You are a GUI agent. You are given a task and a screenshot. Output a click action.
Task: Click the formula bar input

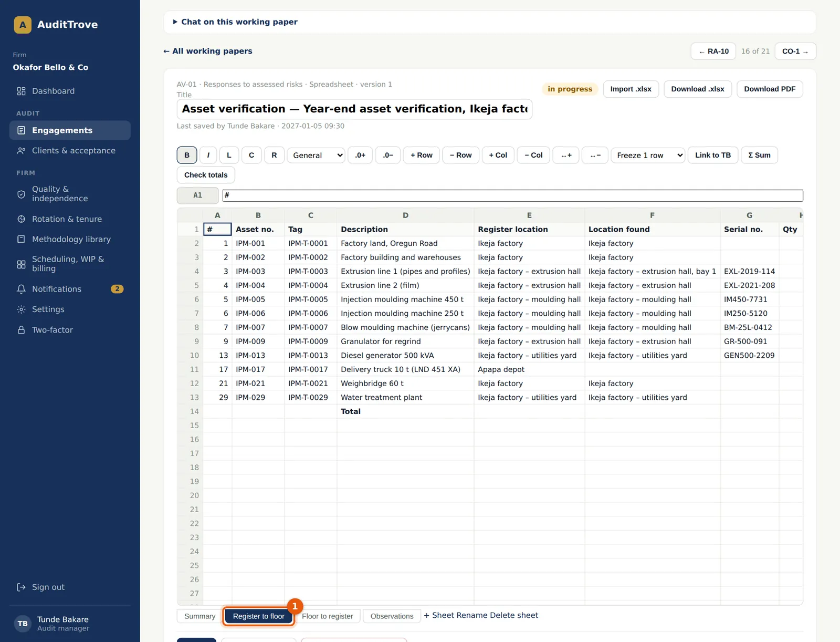point(512,195)
